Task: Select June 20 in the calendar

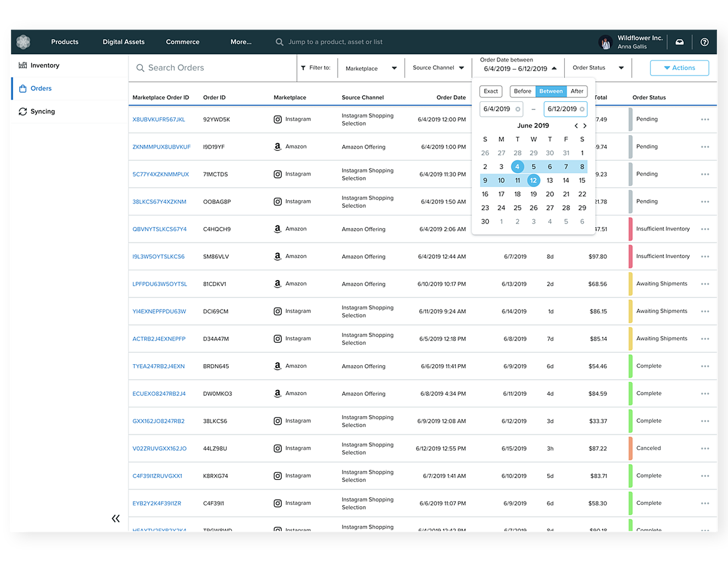Action: (550, 194)
